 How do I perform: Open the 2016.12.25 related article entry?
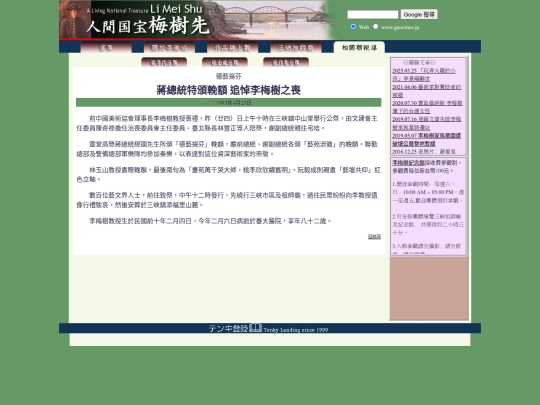pos(424,152)
